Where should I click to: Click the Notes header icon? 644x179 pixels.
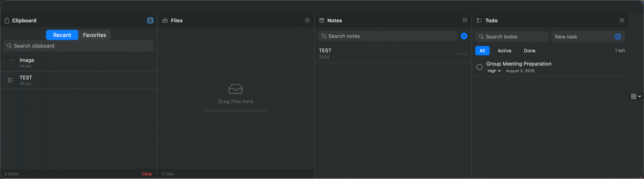coord(322,21)
